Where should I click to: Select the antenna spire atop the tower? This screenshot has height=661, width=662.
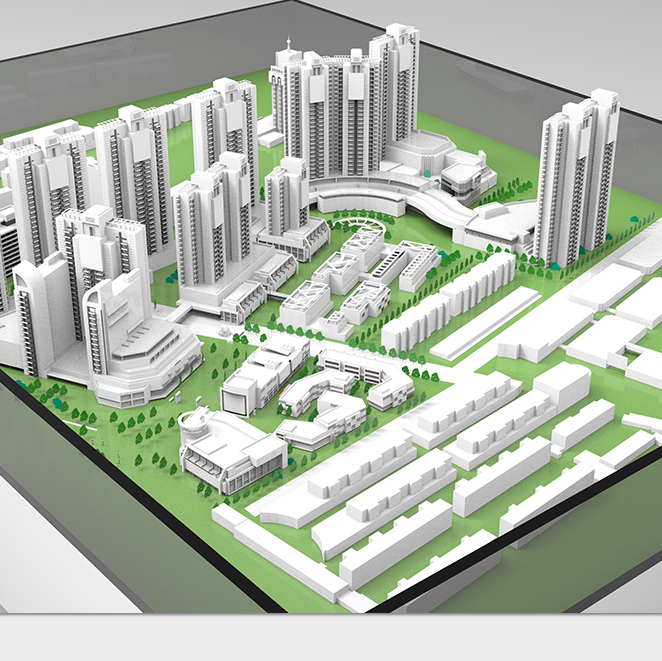(x=289, y=43)
